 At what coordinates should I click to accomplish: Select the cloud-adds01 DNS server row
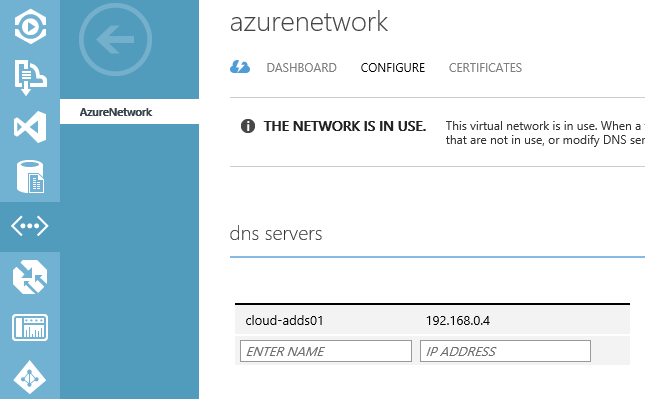click(x=432, y=320)
